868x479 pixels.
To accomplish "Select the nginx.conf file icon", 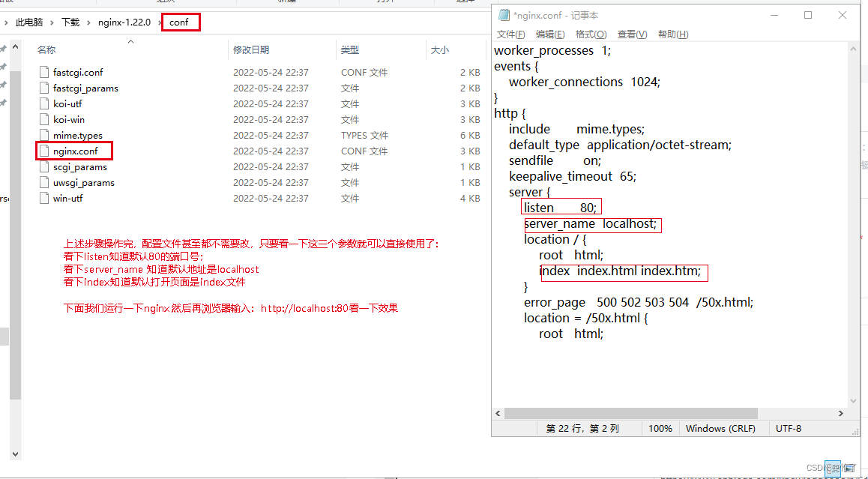I will [44, 151].
